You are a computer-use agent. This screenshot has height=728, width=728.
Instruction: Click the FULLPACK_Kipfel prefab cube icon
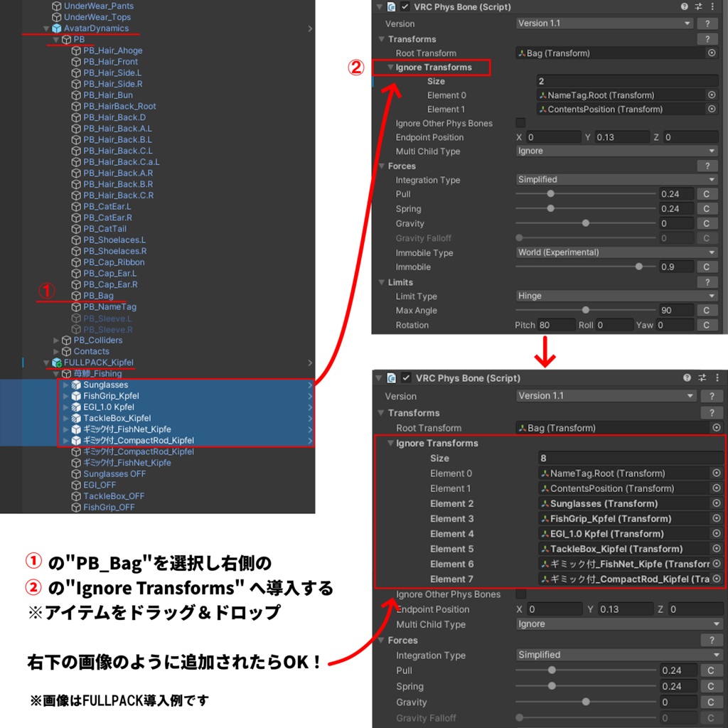click(57, 362)
